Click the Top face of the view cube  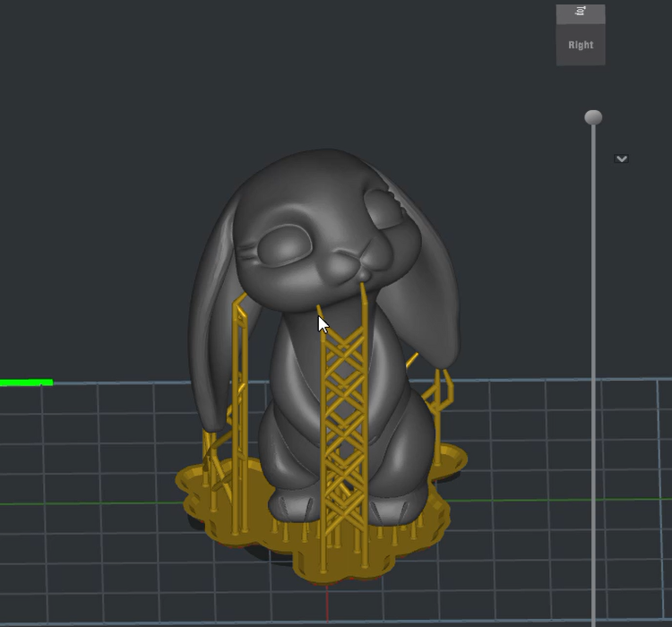(x=581, y=13)
